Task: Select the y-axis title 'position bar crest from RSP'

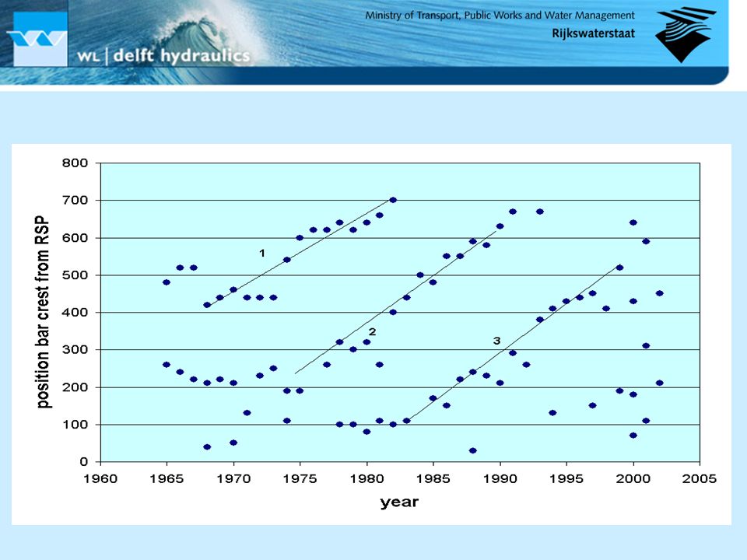Action: point(42,313)
